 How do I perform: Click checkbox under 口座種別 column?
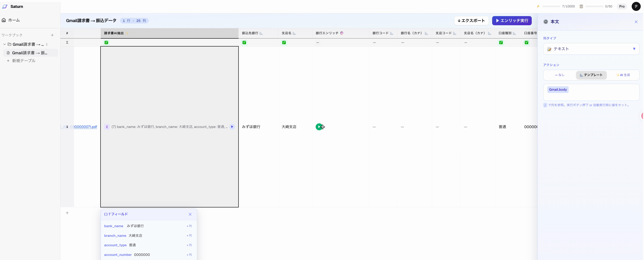pos(501,43)
